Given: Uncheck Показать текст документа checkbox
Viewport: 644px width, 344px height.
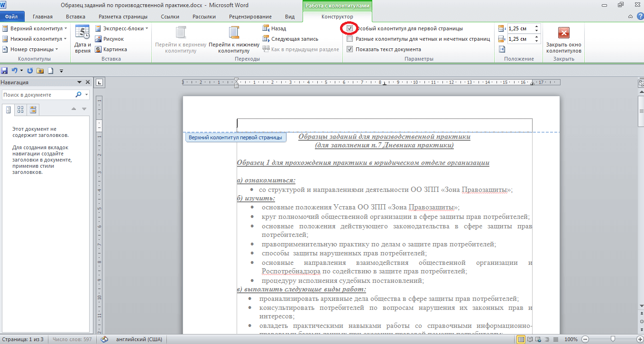Looking at the screenshot, I should pyautogui.click(x=350, y=49).
